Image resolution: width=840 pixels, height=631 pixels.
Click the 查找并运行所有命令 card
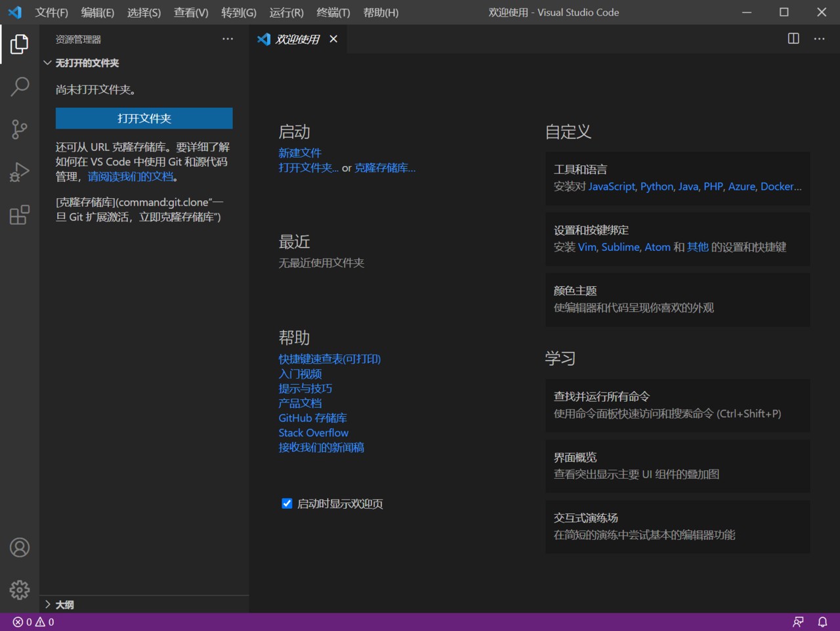pyautogui.click(x=678, y=405)
